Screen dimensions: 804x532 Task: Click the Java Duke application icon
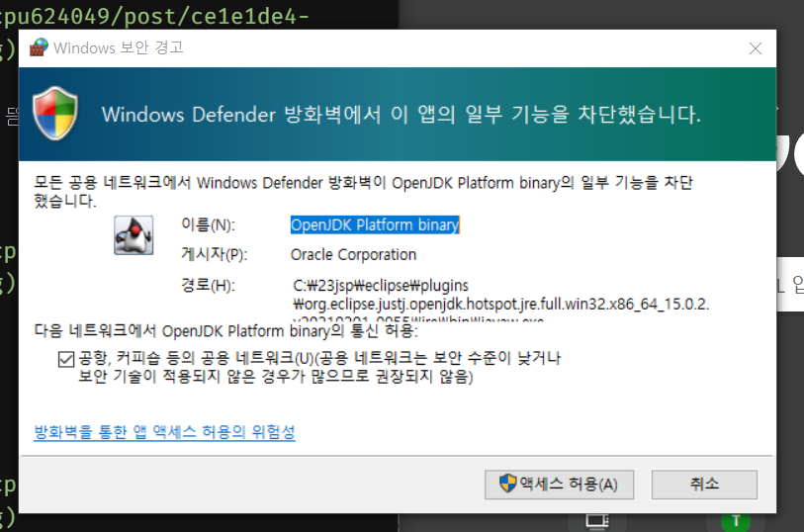134,235
